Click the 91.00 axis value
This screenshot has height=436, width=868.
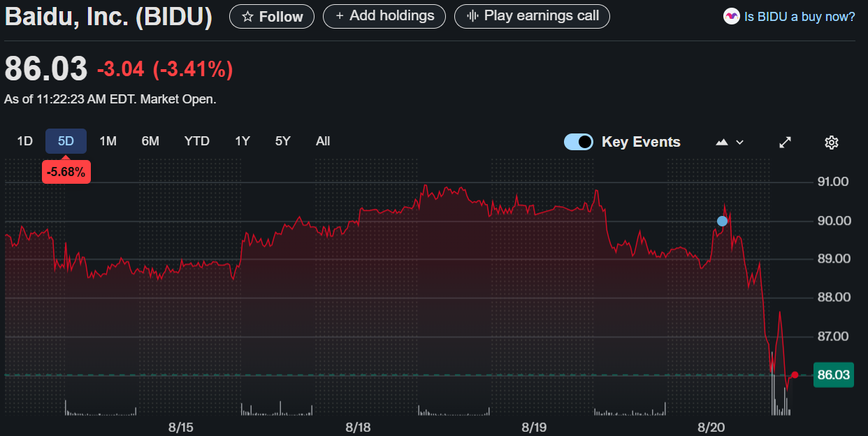[x=832, y=182]
